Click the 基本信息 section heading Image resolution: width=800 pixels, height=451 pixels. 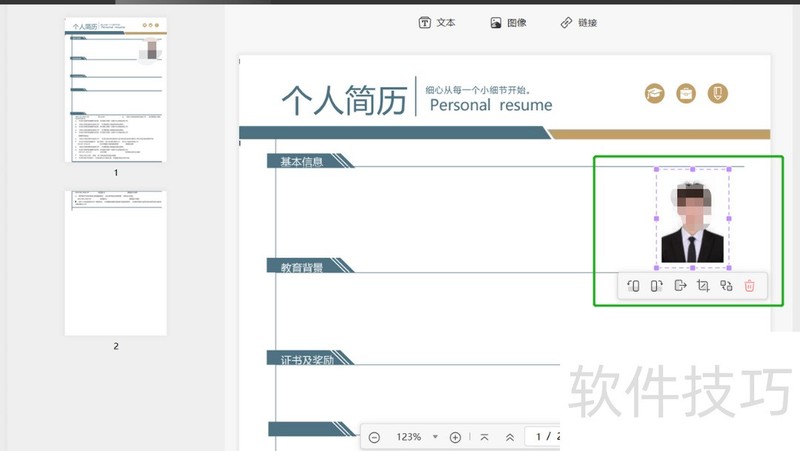coord(302,162)
